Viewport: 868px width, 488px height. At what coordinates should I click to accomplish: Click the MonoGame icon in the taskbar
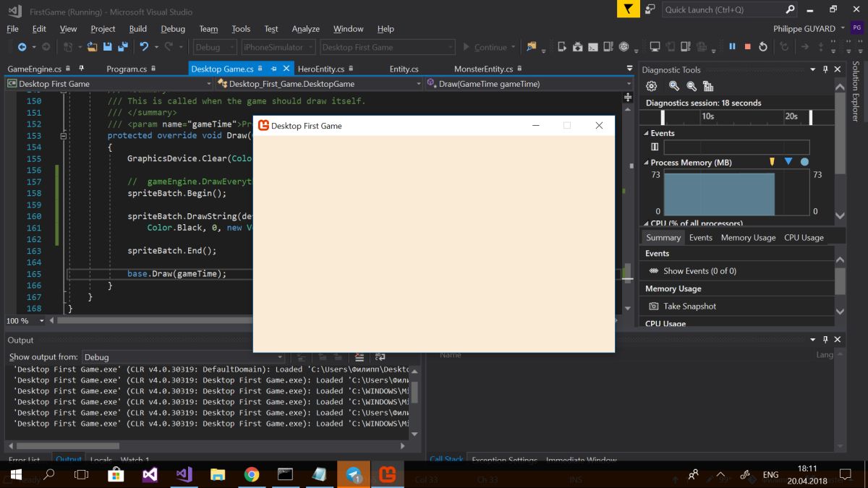[388, 474]
